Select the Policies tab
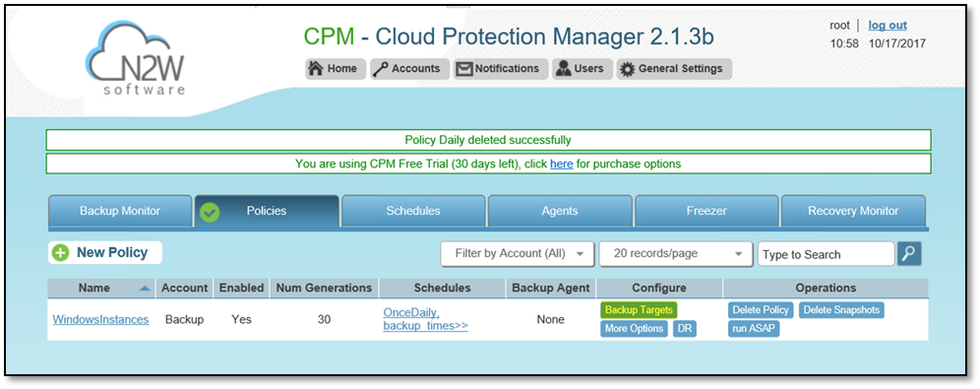Viewport: 980px width, 389px height. click(267, 212)
